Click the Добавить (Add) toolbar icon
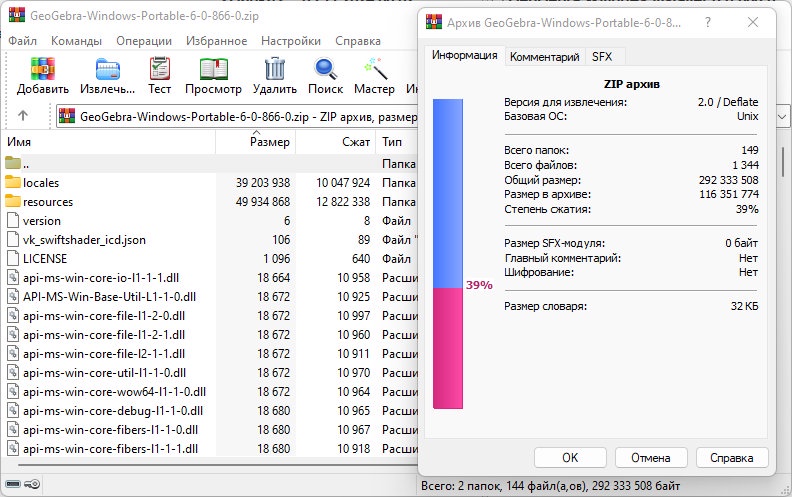The image size is (792, 497). coord(43,69)
